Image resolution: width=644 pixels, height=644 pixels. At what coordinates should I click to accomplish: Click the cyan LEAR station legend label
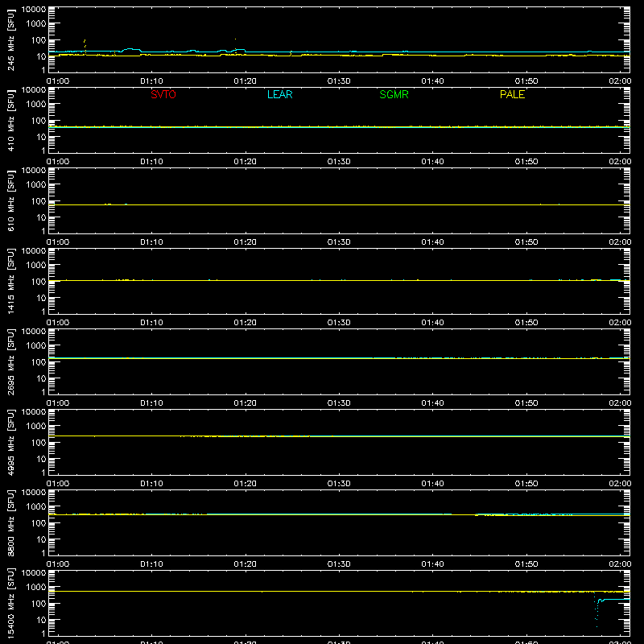pyautogui.click(x=279, y=94)
